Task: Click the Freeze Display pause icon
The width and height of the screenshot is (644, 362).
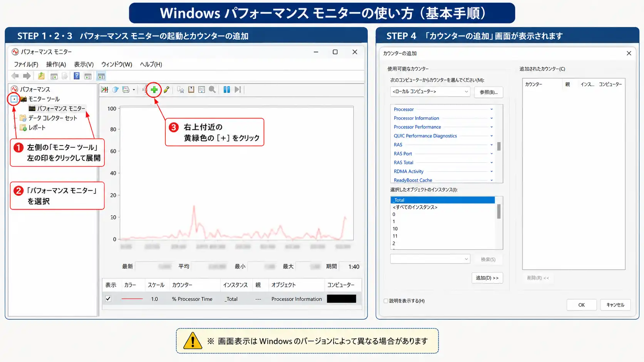Action: click(227, 90)
